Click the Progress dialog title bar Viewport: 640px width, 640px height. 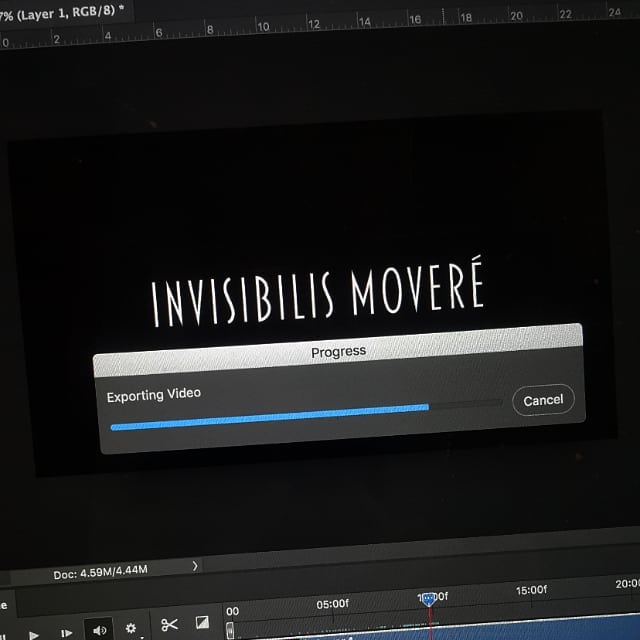[338, 351]
